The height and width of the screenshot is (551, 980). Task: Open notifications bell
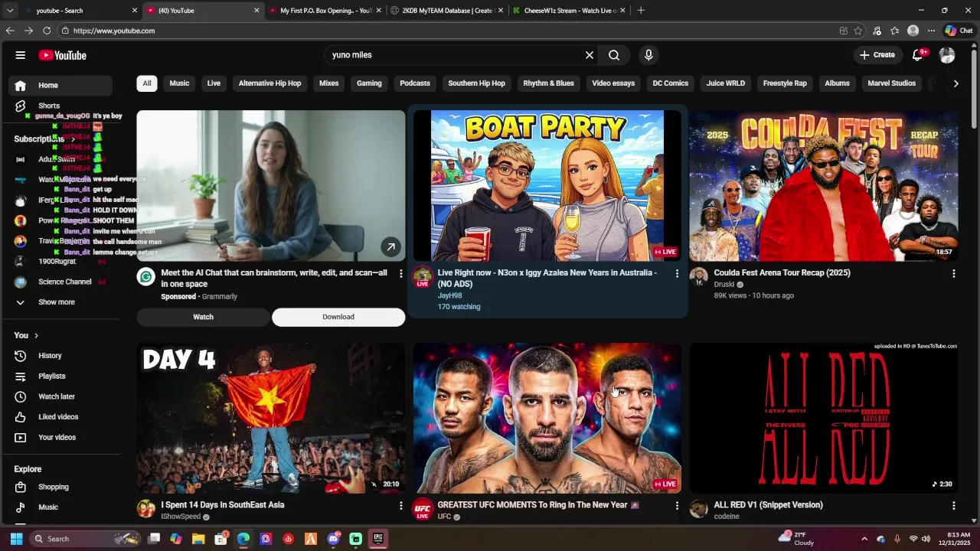[918, 55]
